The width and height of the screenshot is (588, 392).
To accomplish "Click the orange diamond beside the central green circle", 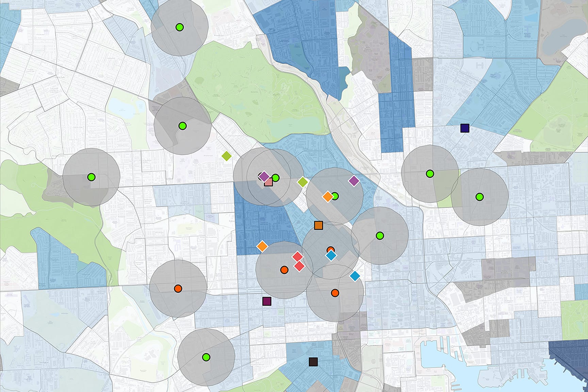I will tap(327, 196).
